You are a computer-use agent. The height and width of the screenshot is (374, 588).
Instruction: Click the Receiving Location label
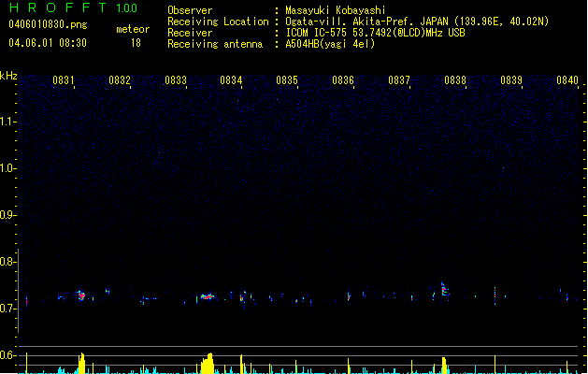(x=218, y=22)
